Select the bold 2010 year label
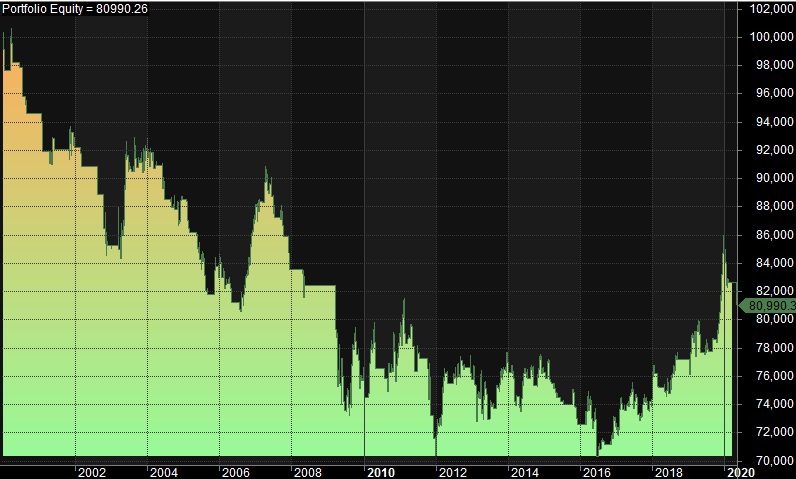The height and width of the screenshot is (479, 796). click(x=380, y=472)
